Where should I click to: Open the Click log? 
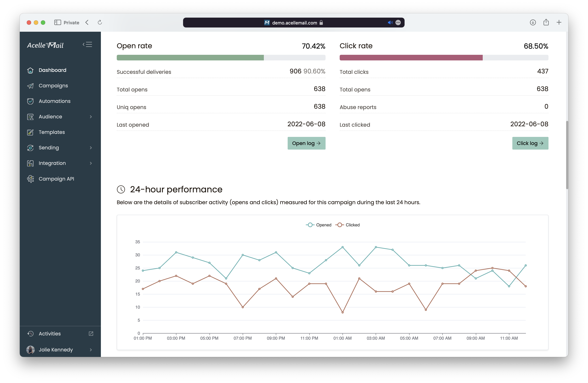coord(530,143)
